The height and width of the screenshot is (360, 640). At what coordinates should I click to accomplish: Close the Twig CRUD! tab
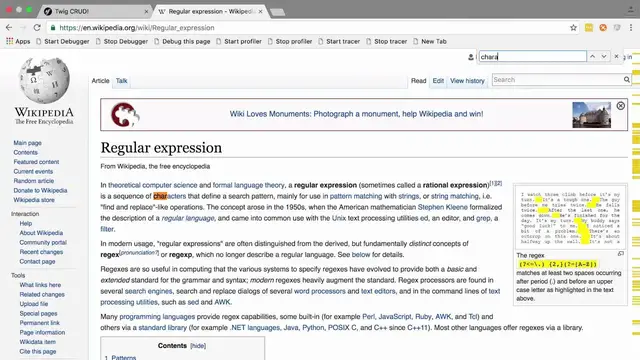(x=146, y=11)
